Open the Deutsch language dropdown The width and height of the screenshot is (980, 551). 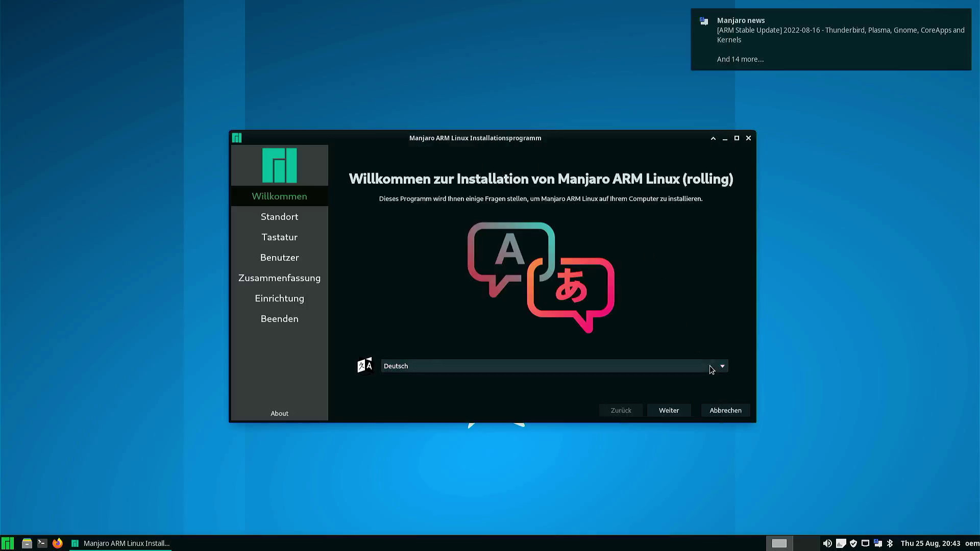click(x=554, y=366)
